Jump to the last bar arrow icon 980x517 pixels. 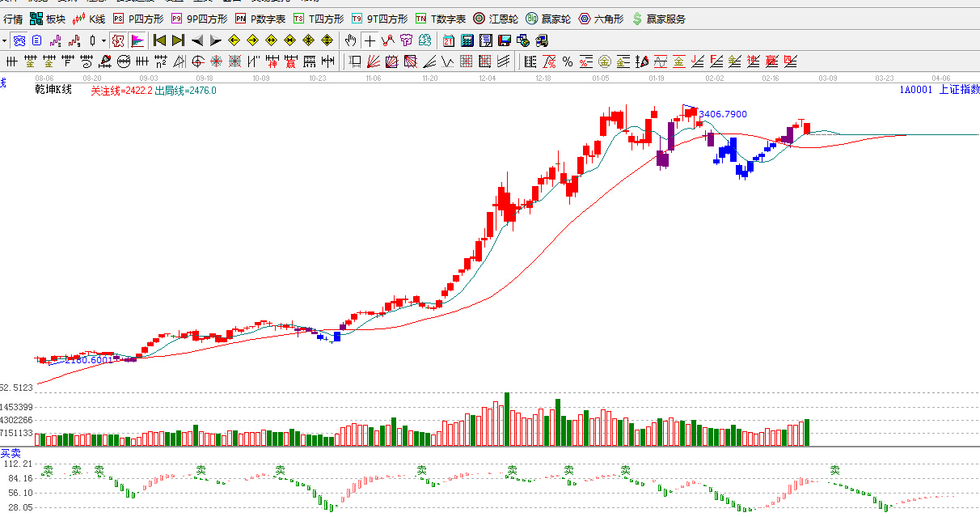[x=178, y=40]
